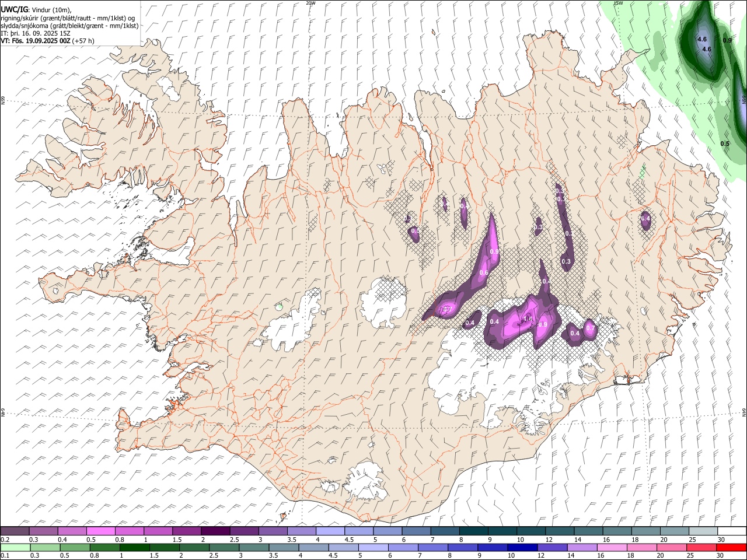Pick the red-pink swatch labeled 25 in the rain scale

[x=701, y=547]
